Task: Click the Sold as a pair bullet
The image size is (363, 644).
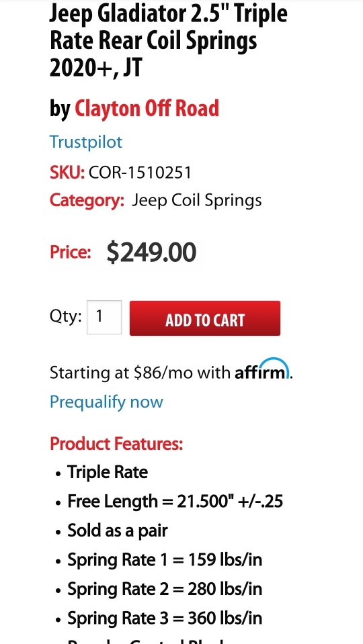Action: (x=118, y=531)
